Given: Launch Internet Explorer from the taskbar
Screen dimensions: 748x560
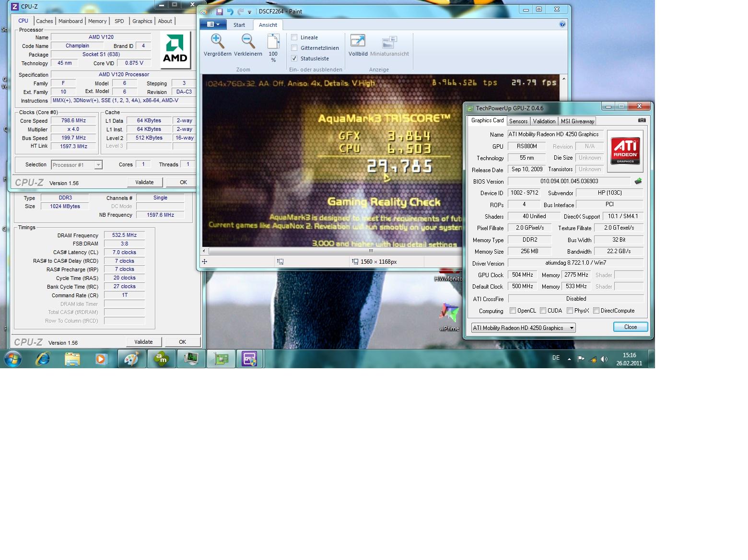Looking at the screenshot, I should coord(43,359).
